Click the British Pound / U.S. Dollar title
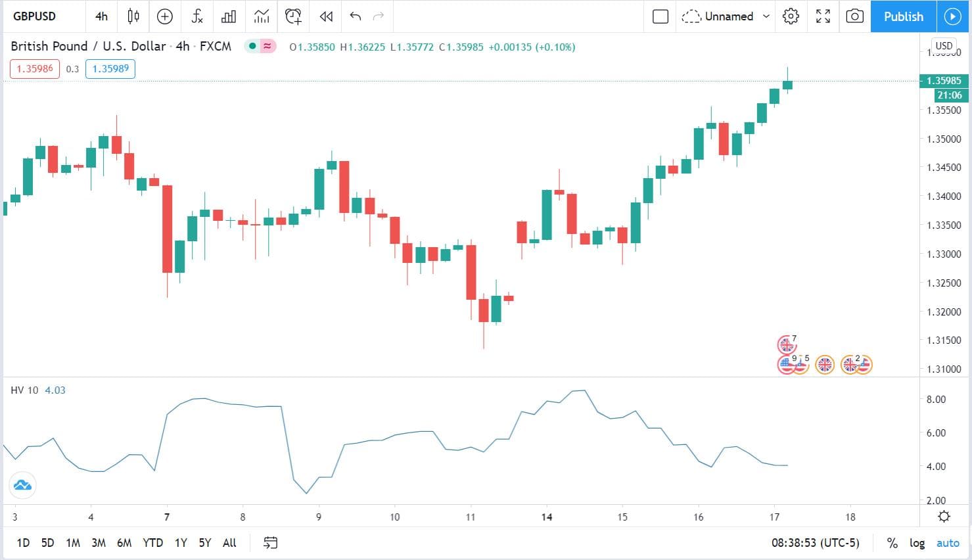This screenshot has height=560, width=972. [x=88, y=47]
